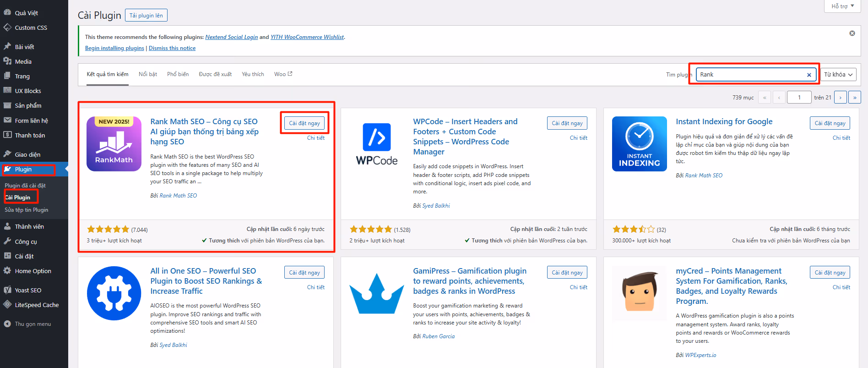Click the current page number field
The width and height of the screenshot is (868, 368).
(799, 98)
